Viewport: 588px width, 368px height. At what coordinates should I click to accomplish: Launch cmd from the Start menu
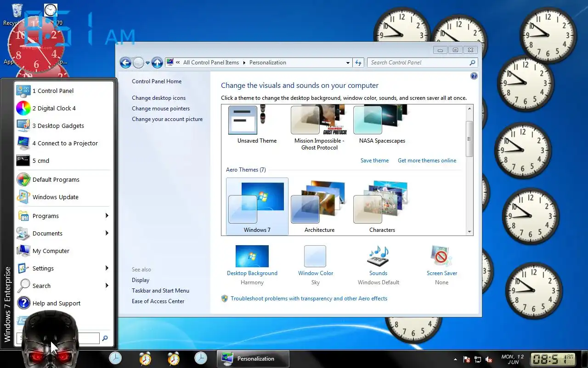(x=64, y=161)
